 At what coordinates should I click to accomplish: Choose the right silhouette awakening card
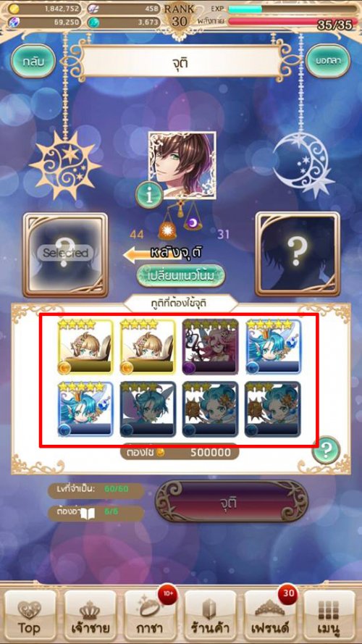(x=298, y=254)
